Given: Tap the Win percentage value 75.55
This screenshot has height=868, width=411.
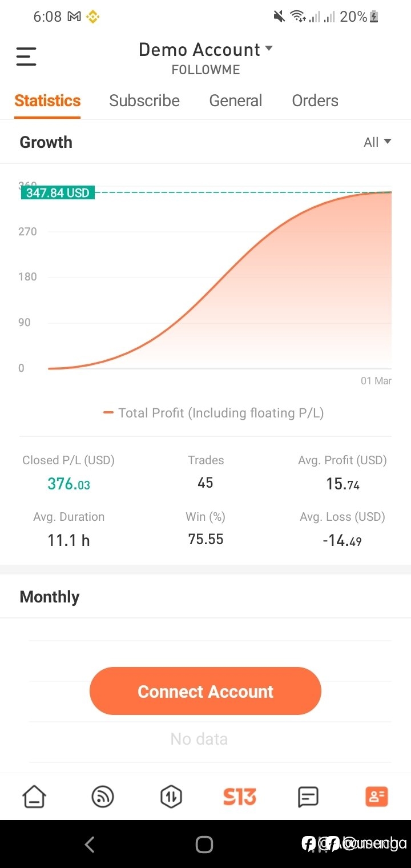Looking at the screenshot, I should click(x=205, y=539).
